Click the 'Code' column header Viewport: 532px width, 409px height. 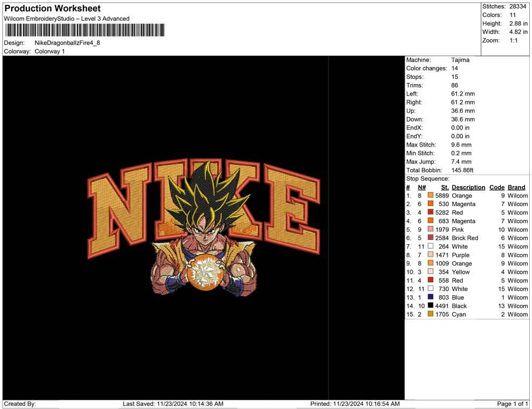pyautogui.click(x=497, y=187)
